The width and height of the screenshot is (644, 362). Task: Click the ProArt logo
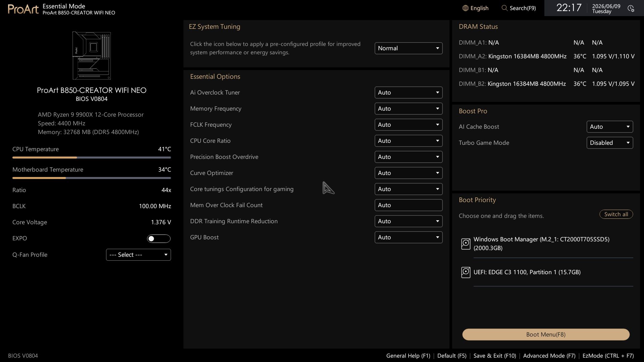[x=23, y=9]
